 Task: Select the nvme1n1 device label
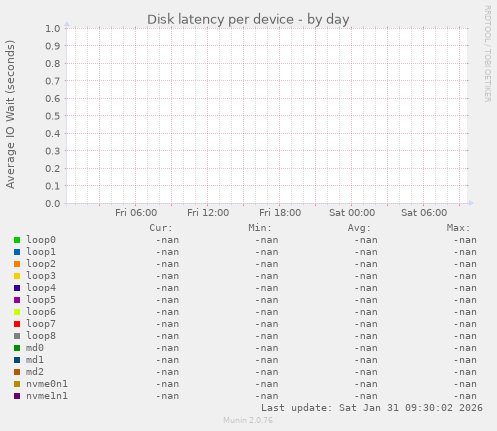click(47, 396)
